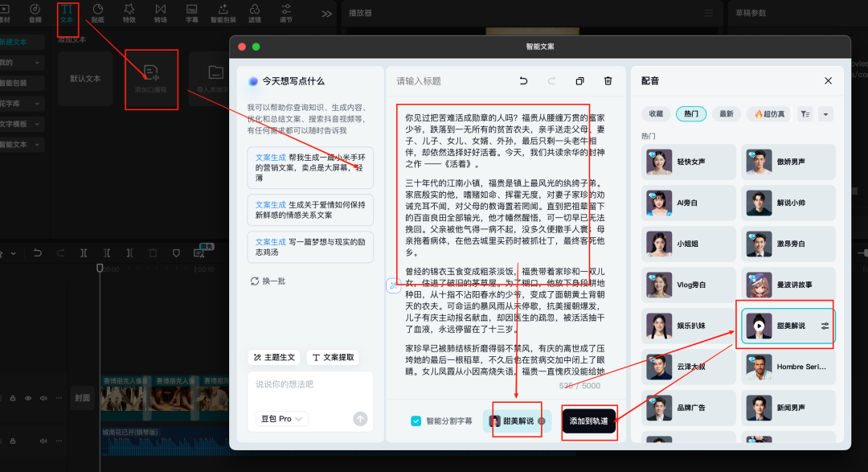Image resolution: width=868 pixels, height=472 pixels.
Task: Select the 收藏 favorites tab
Action: [x=657, y=114]
